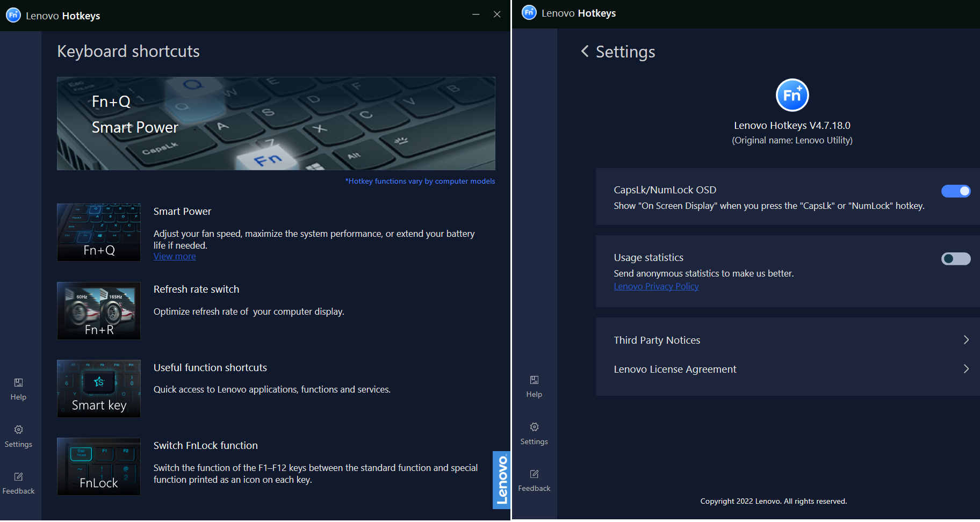Click the 'Optimize refresh rate of your computer display.' text
The image size is (980, 522).
[249, 312]
